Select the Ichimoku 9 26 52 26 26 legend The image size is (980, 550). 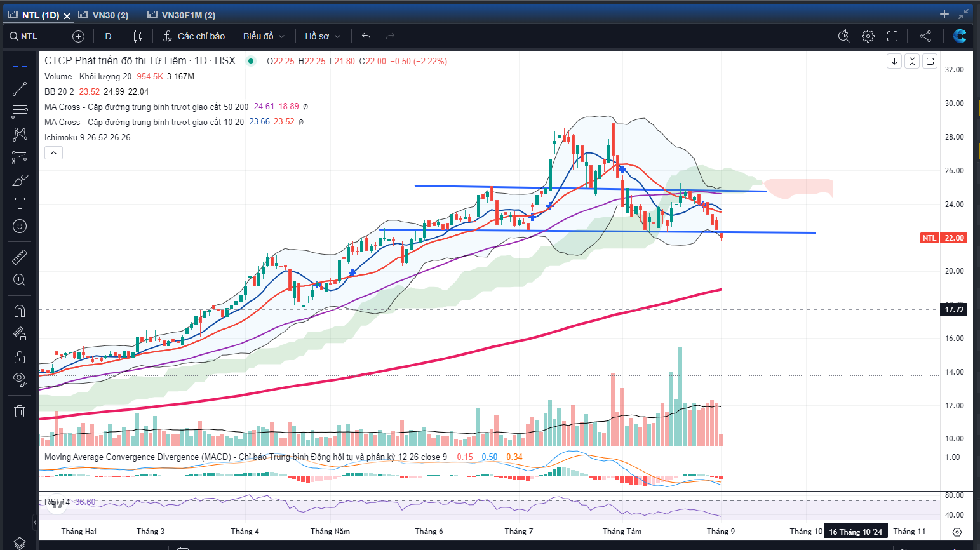(x=88, y=137)
